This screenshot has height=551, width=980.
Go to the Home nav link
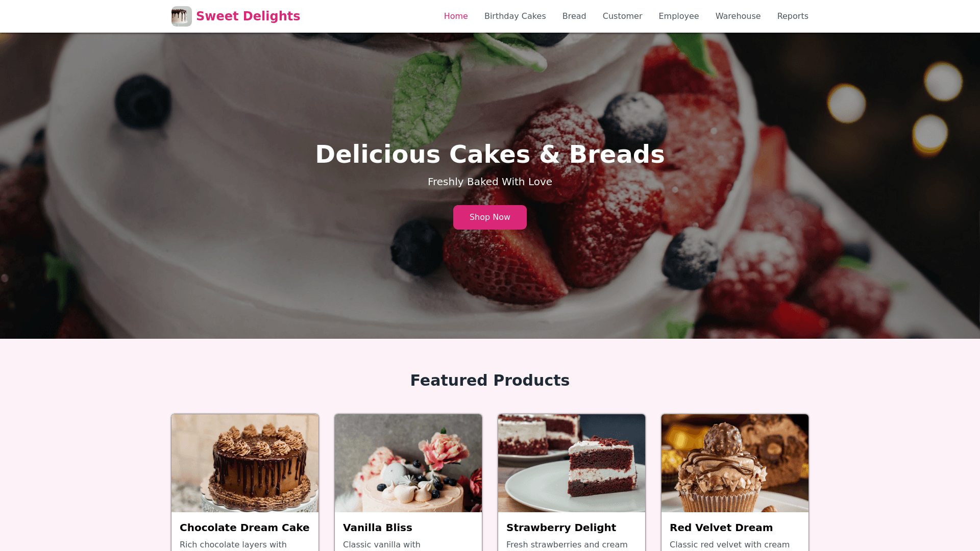[x=456, y=16]
